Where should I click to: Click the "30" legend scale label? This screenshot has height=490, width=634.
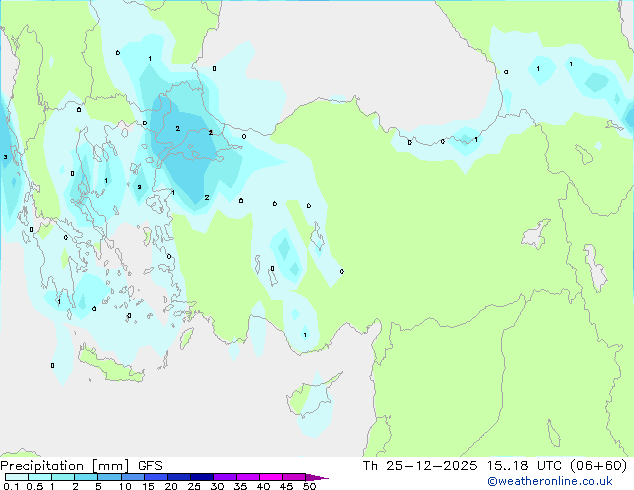point(217,486)
